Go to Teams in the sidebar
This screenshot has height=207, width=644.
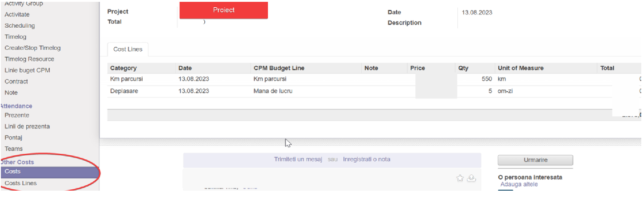pos(14,149)
